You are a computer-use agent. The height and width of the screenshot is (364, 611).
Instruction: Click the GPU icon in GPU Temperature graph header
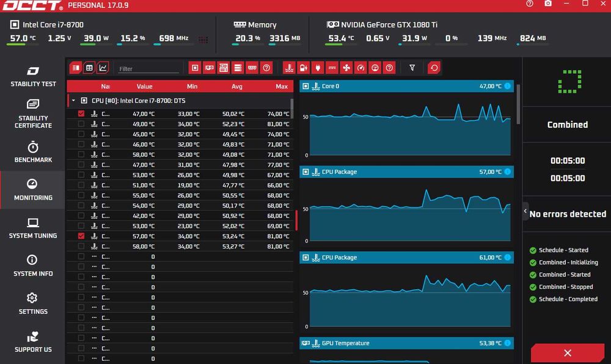[x=306, y=343]
